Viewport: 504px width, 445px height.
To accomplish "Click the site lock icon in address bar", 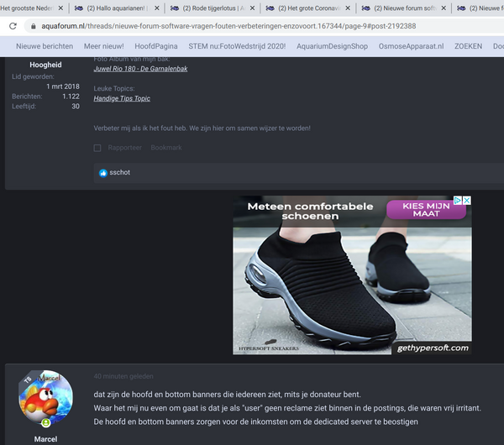I will pyautogui.click(x=13, y=26).
